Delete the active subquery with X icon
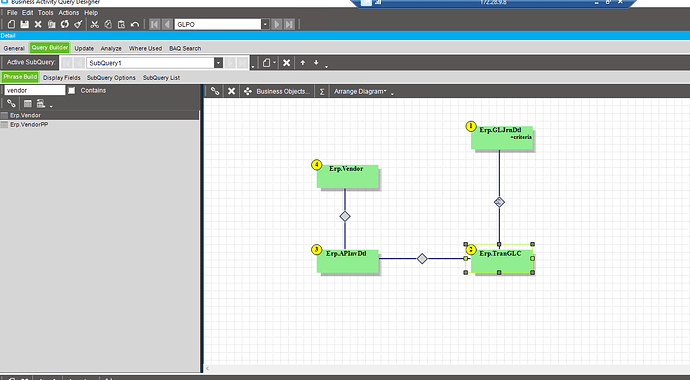 (286, 62)
